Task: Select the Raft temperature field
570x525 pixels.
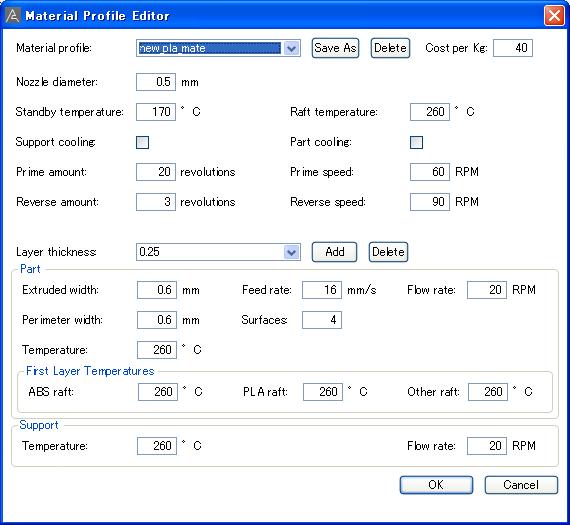Action: (x=430, y=112)
